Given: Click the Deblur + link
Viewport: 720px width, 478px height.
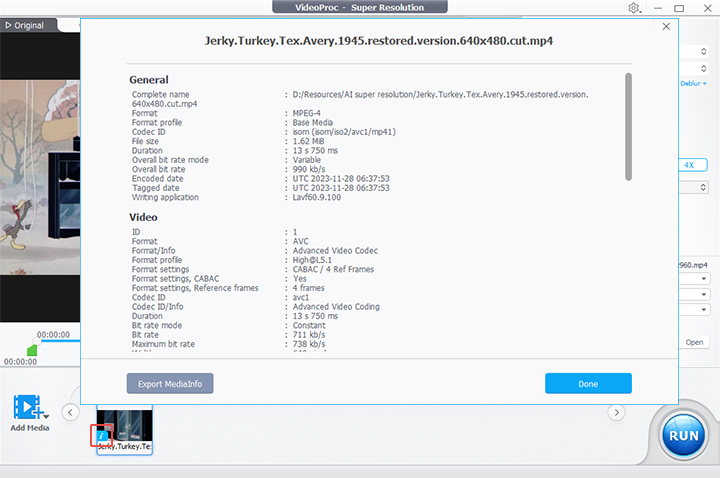Looking at the screenshot, I should click(693, 83).
